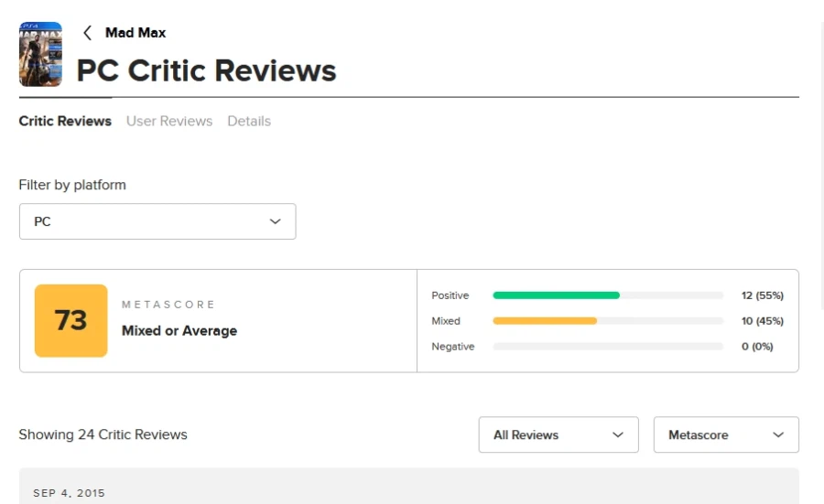Screen dimensions: 824x504
Task: Click the chevron in the platform dropdown
Action: [275, 221]
